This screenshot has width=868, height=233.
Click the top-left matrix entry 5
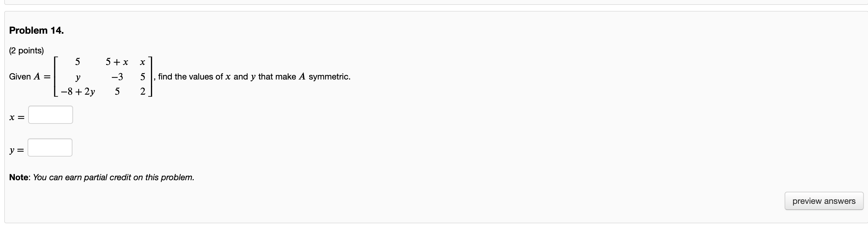click(x=78, y=62)
